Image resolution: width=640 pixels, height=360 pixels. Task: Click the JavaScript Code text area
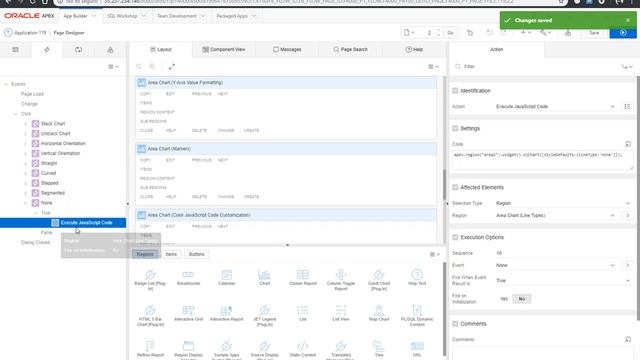click(x=542, y=160)
